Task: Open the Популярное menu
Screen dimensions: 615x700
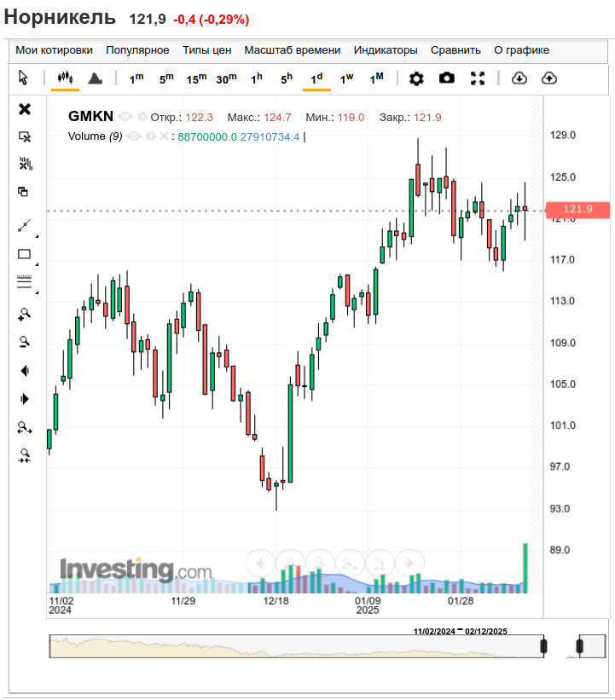Action: pyautogui.click(x=137, y=50)
